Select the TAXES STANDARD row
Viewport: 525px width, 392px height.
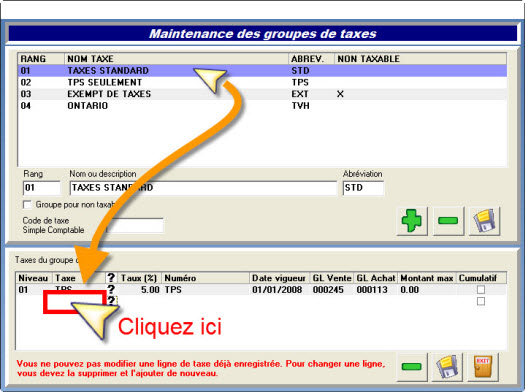click(262, 71)
